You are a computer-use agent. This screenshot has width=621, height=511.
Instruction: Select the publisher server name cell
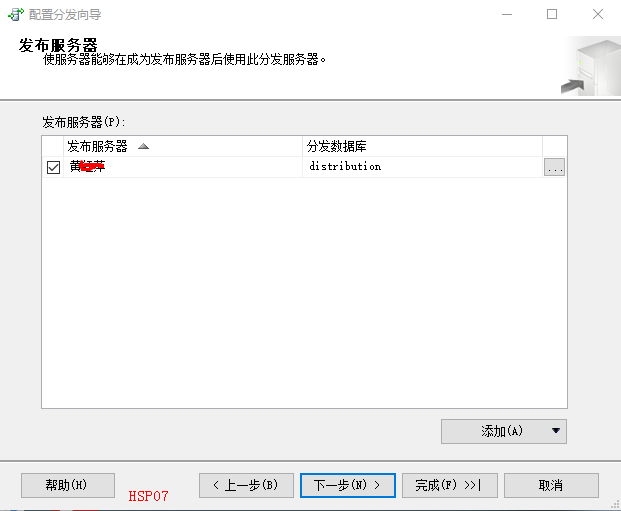[x=183, y=167]
